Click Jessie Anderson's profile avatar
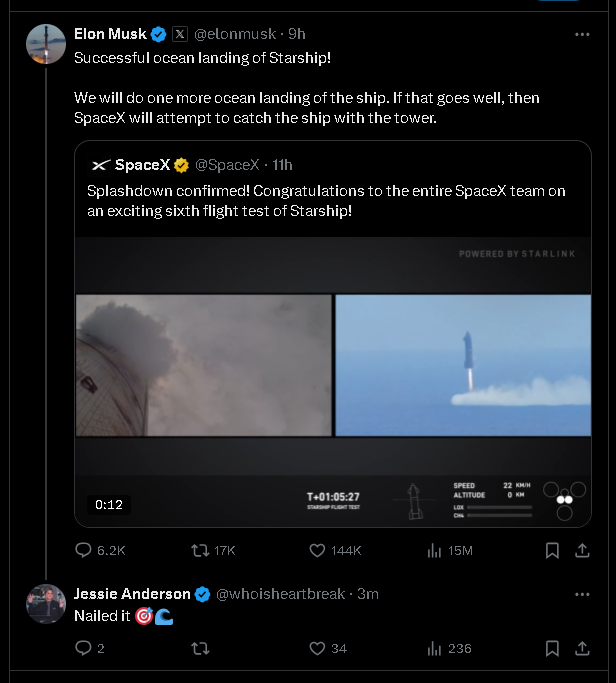 (x=46, y=604)
